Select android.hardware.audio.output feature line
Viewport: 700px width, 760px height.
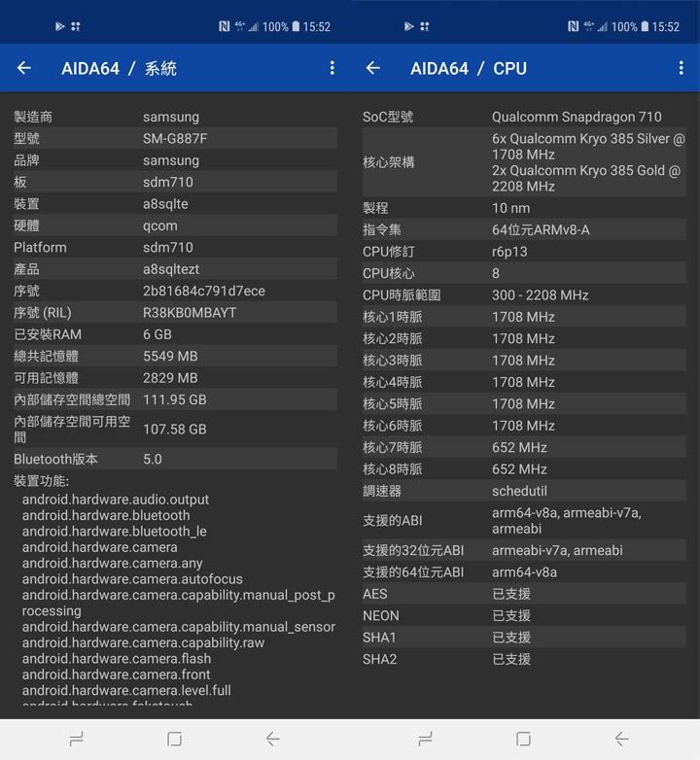pyautogui.click(x=116, y=500)
